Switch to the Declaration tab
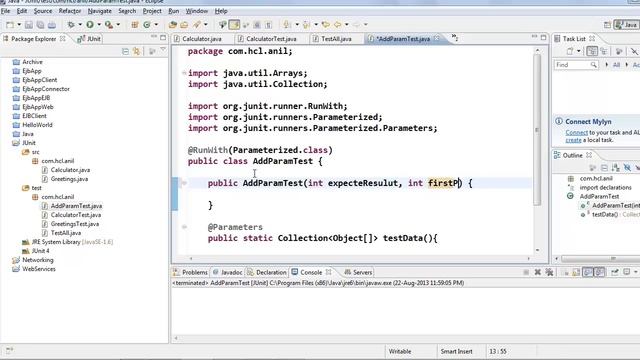The image size is (640, 360). pos(267,272)
